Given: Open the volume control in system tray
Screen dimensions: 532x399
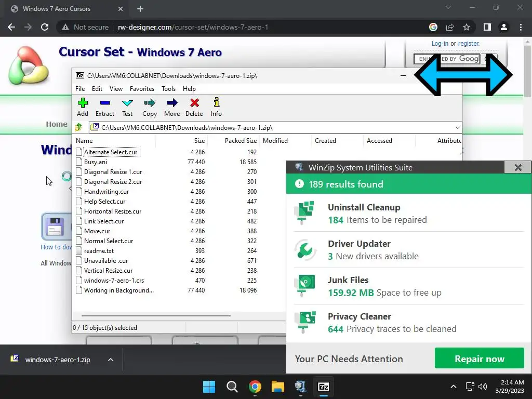Looking at the screenshot, I should point(483,387).
